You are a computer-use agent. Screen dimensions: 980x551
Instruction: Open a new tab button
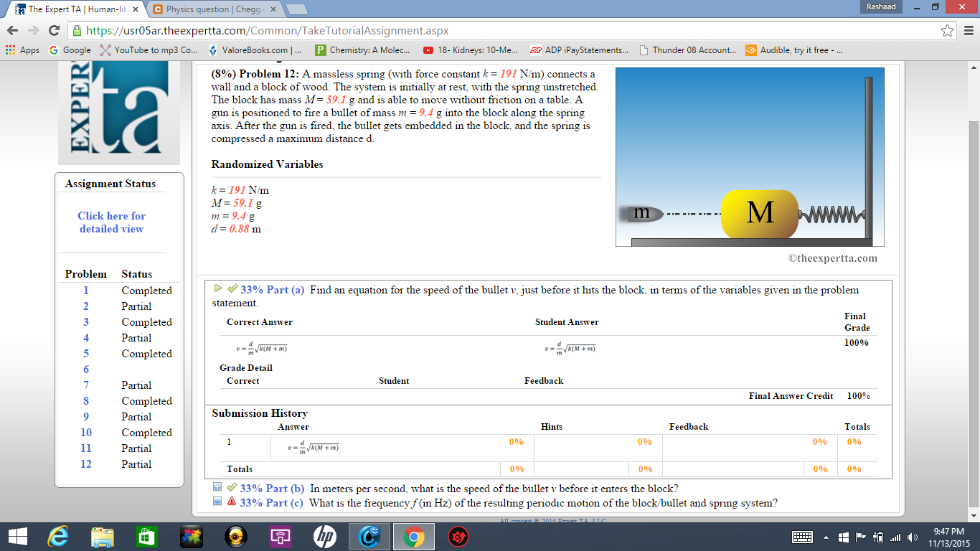(x=297, y=10)
